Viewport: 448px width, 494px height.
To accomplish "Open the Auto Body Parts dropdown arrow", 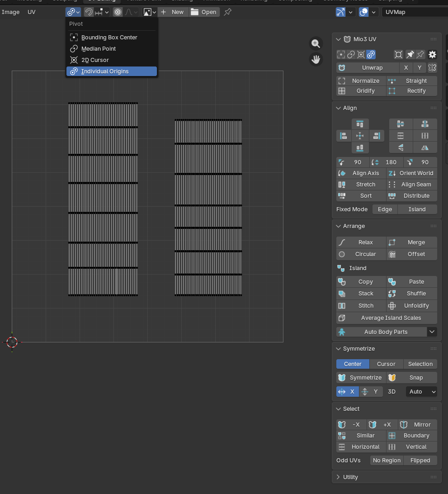I will click(x=432, y=332).
